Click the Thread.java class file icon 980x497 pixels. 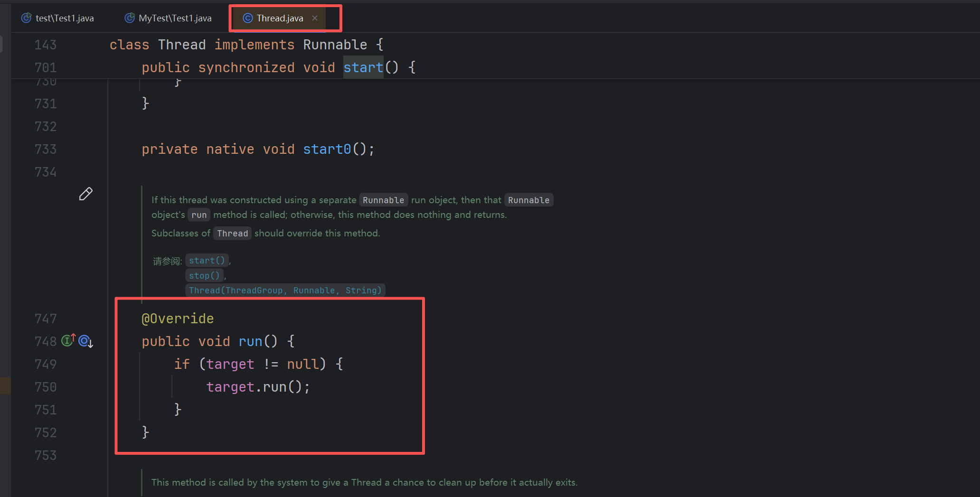pos(248,18)
